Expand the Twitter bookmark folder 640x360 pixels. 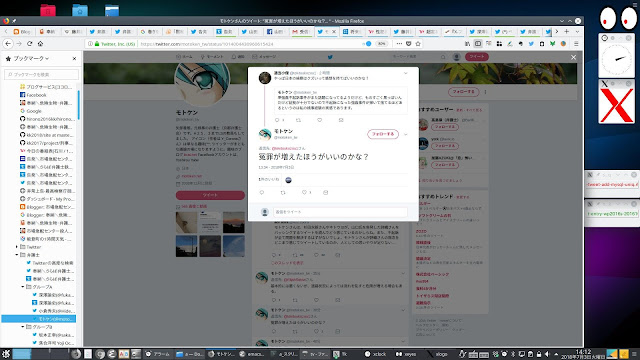17,247
